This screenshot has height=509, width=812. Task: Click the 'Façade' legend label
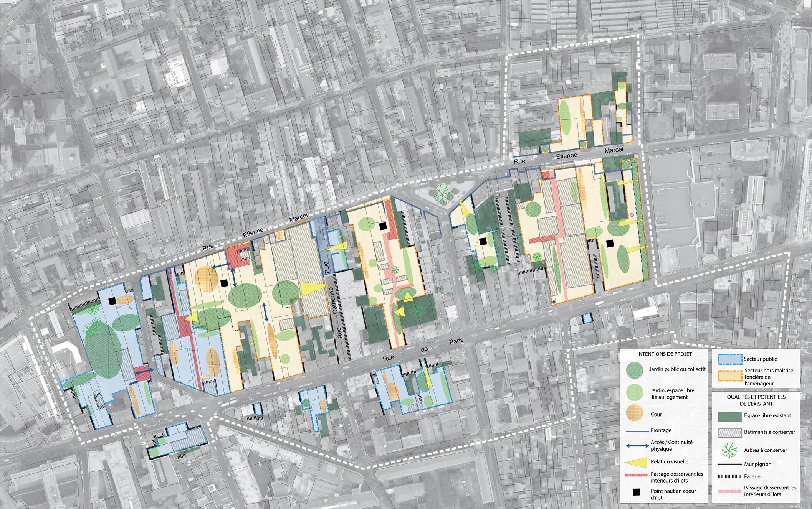pos(752,476)
